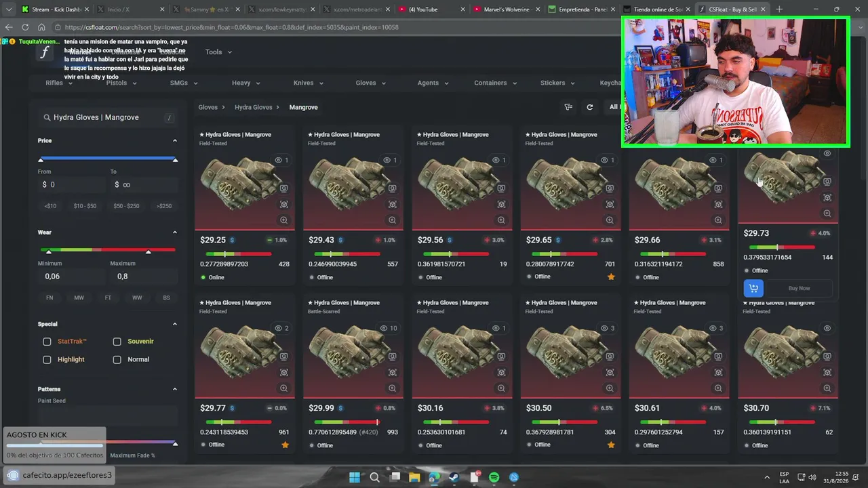Click the Price range slider track
Screen dimensions: 868x488
click(108, 159)
